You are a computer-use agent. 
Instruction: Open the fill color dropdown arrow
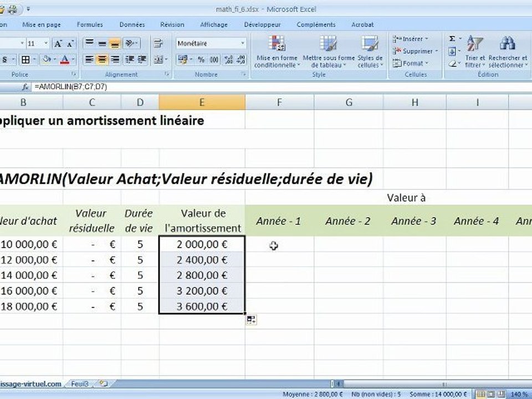tap(55, 60)
